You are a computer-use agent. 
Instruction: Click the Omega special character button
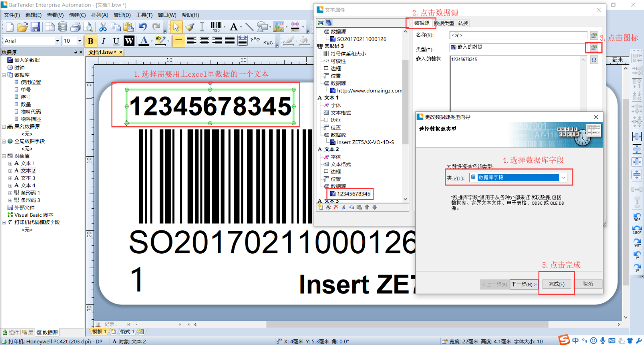pyautogui.click(x=594, y=60)
